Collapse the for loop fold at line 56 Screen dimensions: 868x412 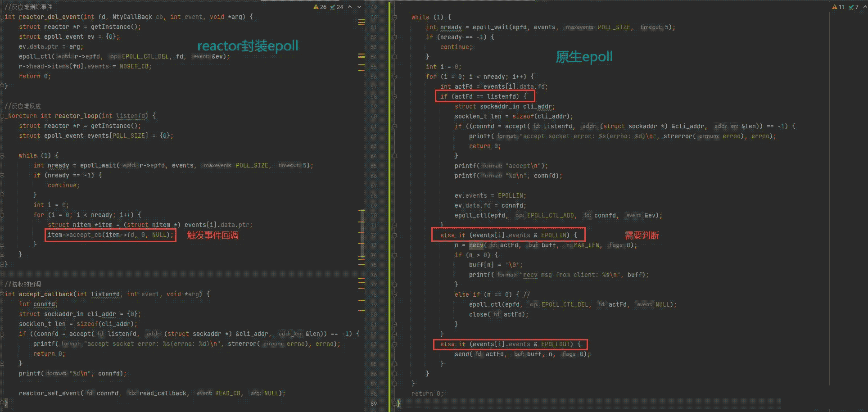pos(394,77)
